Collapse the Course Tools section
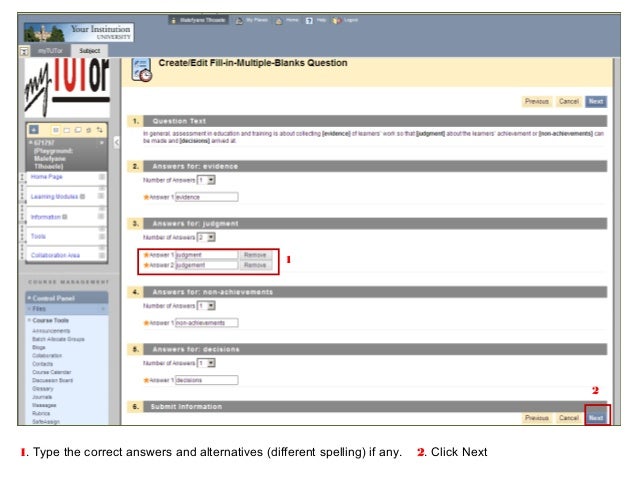Image resolution: width=638 pixels, height=479 pixels. point(29,321)
